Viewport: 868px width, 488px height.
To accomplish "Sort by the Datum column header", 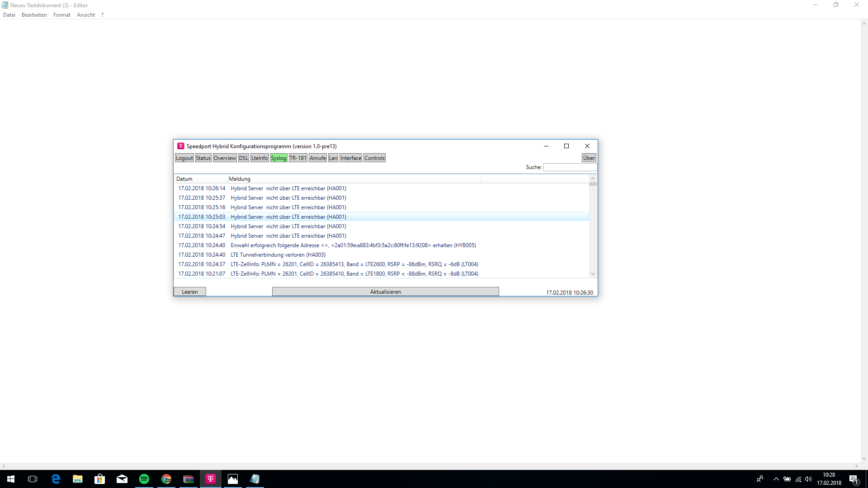I will (200, 179).
